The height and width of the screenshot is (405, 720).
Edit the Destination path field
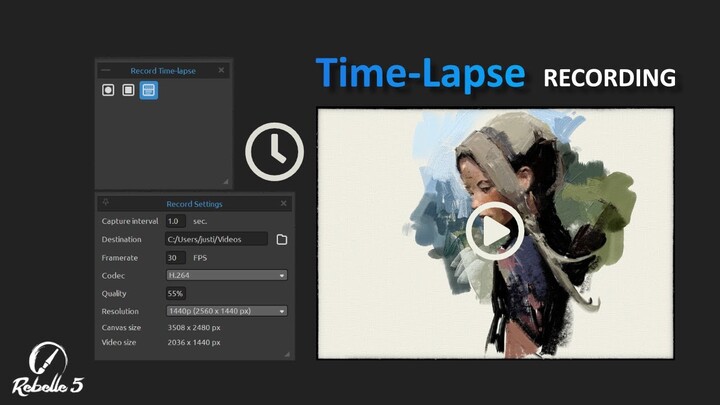tap(216, 239)
